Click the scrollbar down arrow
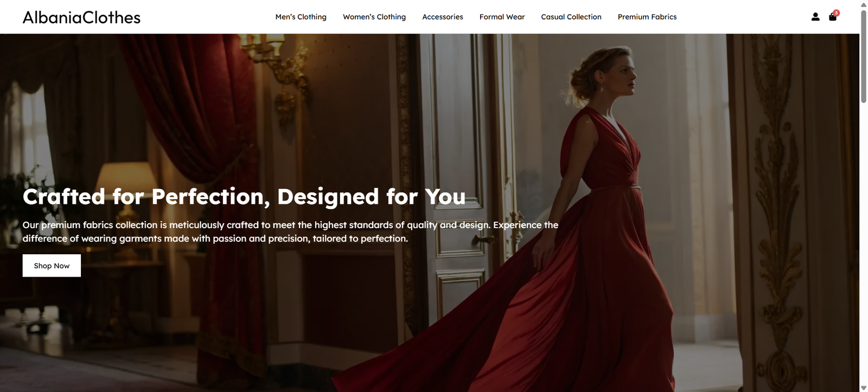The image size is (868, 392). click(x=864, y=388)
